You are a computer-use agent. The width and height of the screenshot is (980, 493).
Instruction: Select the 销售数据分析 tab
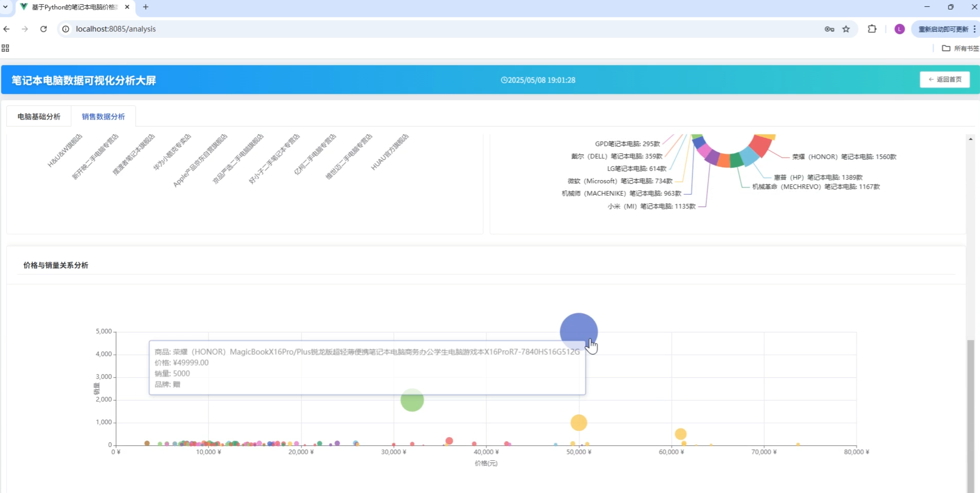[103, 116]
